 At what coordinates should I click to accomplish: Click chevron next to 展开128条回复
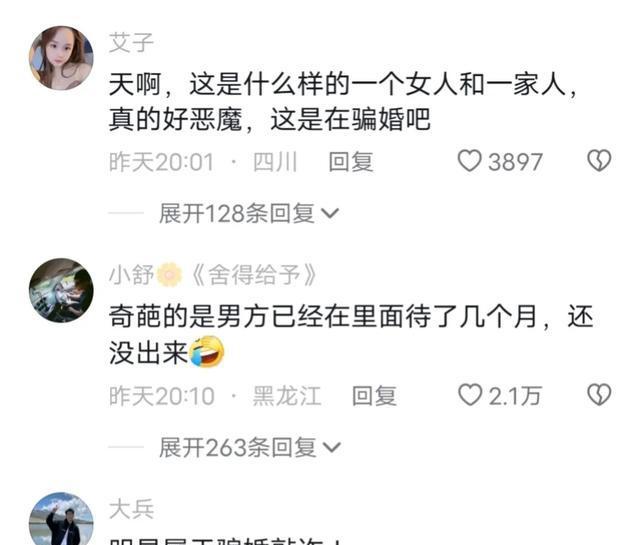coord(330,214)
